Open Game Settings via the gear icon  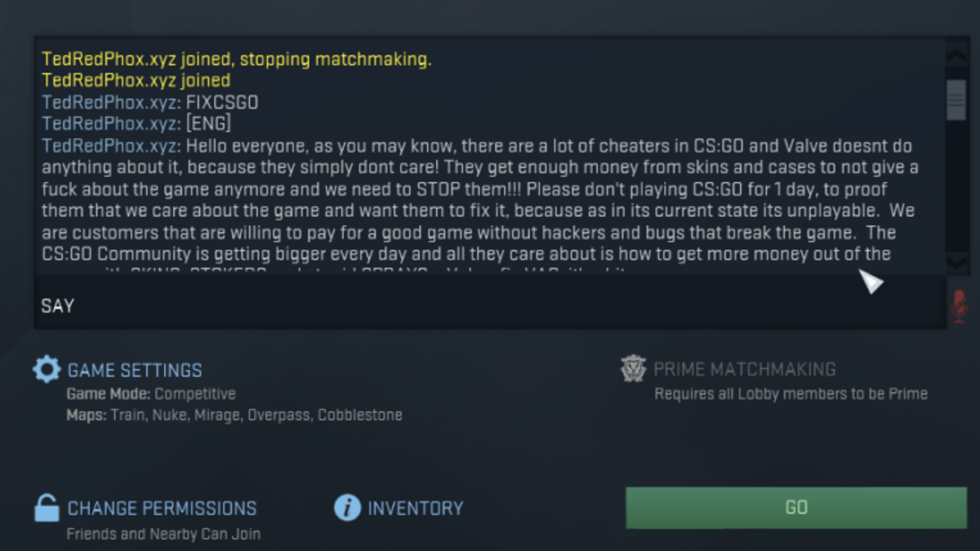click(47, 370)
